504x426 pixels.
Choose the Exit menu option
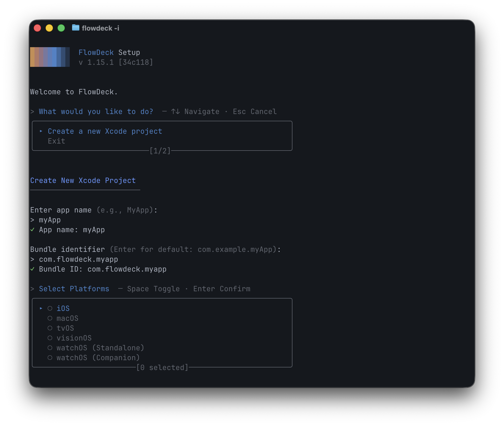tap(57, 141)
